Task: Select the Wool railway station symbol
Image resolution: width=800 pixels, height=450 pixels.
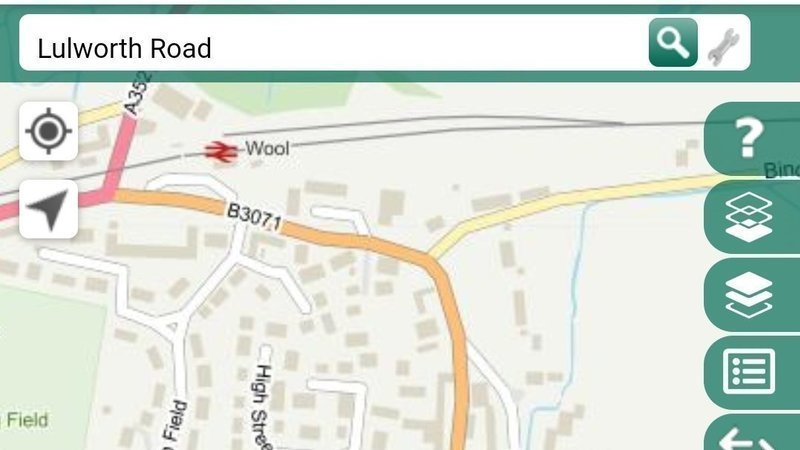Action: click(221, 152)
